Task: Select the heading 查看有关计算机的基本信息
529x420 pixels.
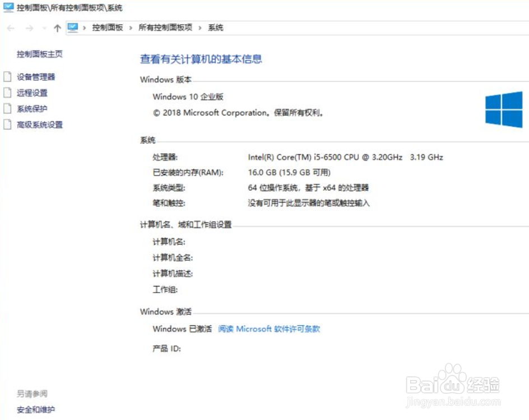Action: (201, 59)
